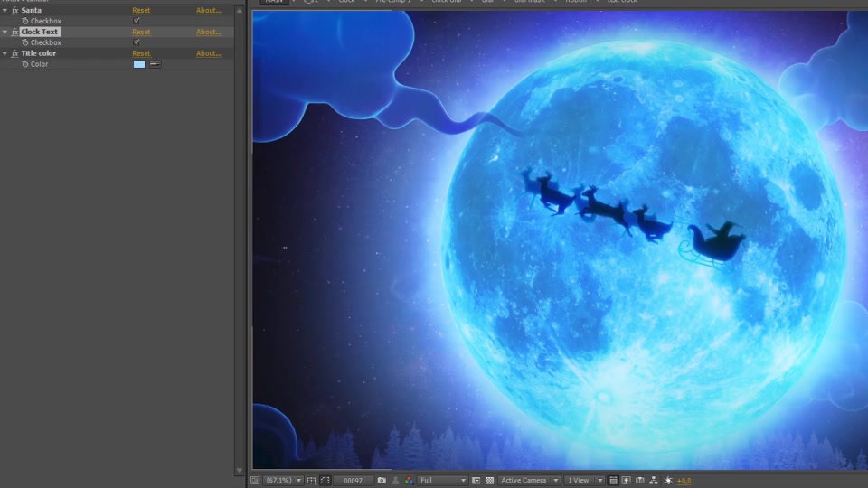
Task: Open the light blue Title color swatch
Action: (139, 64)
